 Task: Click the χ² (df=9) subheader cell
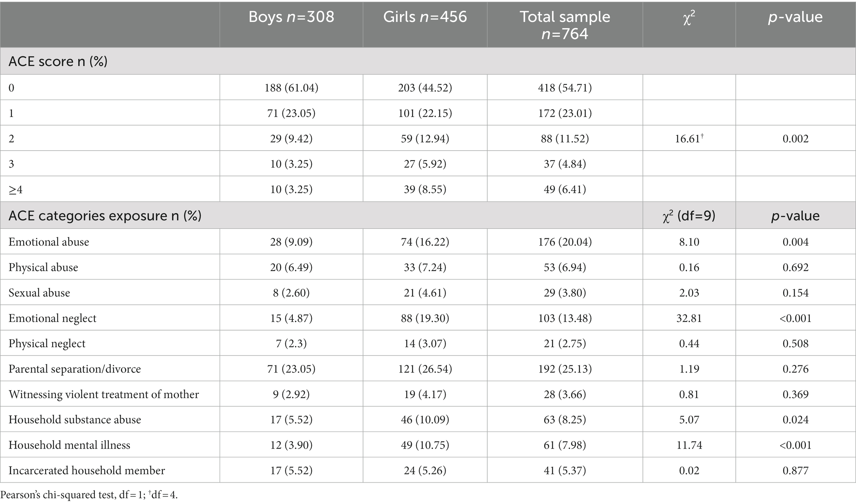[689, 216]
